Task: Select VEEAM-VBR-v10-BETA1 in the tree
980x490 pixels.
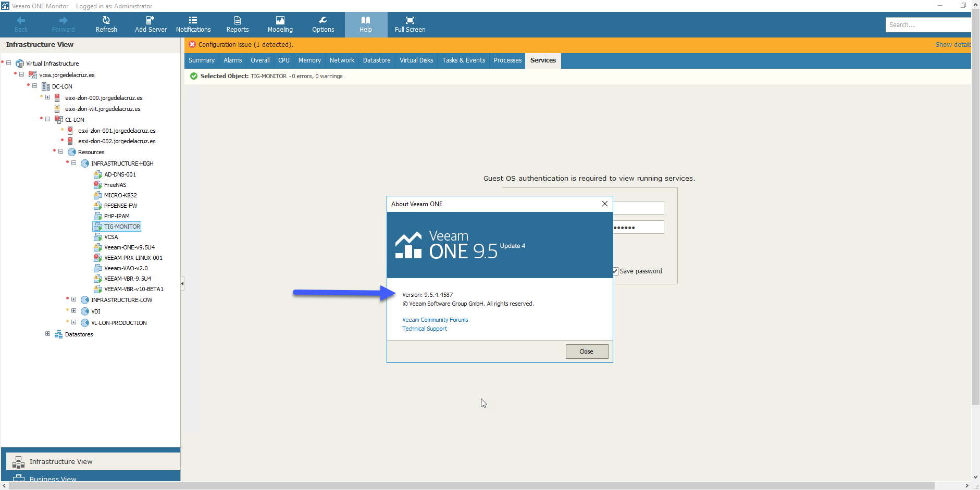Action: click(x=134, y=289)
